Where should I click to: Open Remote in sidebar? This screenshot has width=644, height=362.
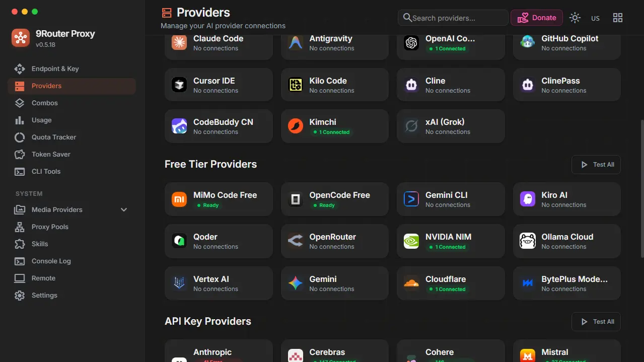coord(71,278)
